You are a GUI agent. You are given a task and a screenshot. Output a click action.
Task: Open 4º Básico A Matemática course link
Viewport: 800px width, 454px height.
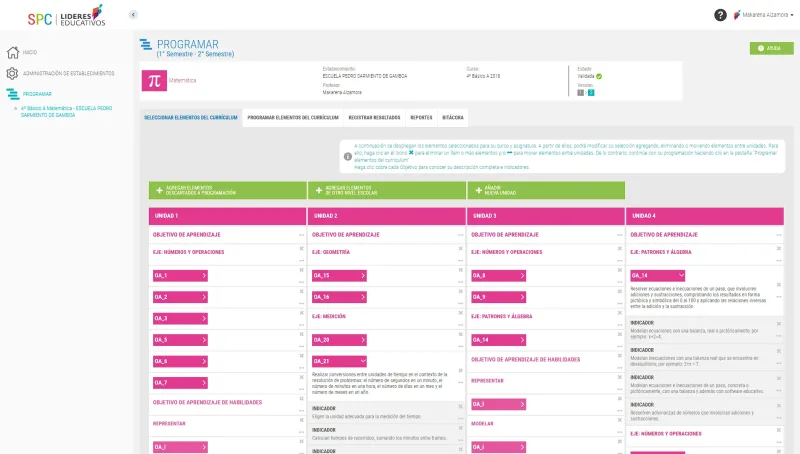(66, 112)
